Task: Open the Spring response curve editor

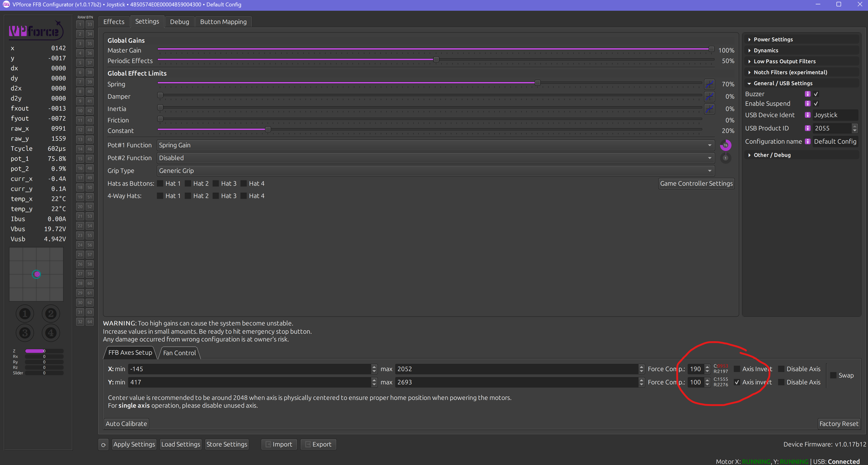Action: point(709,84)
